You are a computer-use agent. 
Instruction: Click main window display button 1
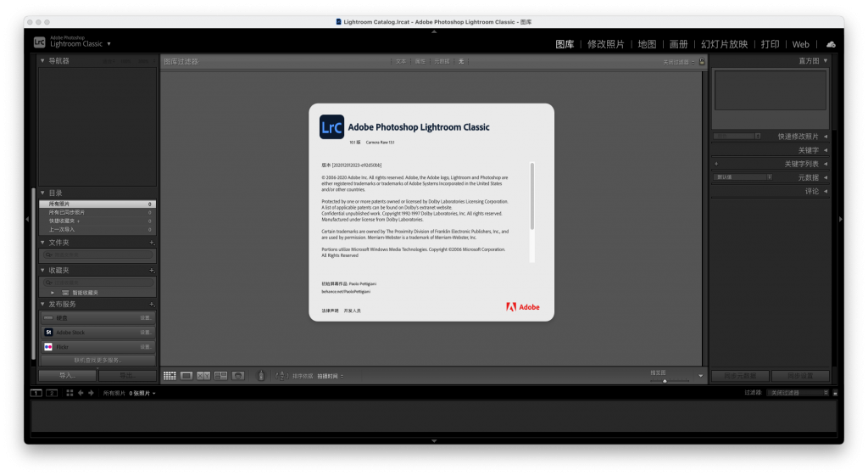point(36,393)
